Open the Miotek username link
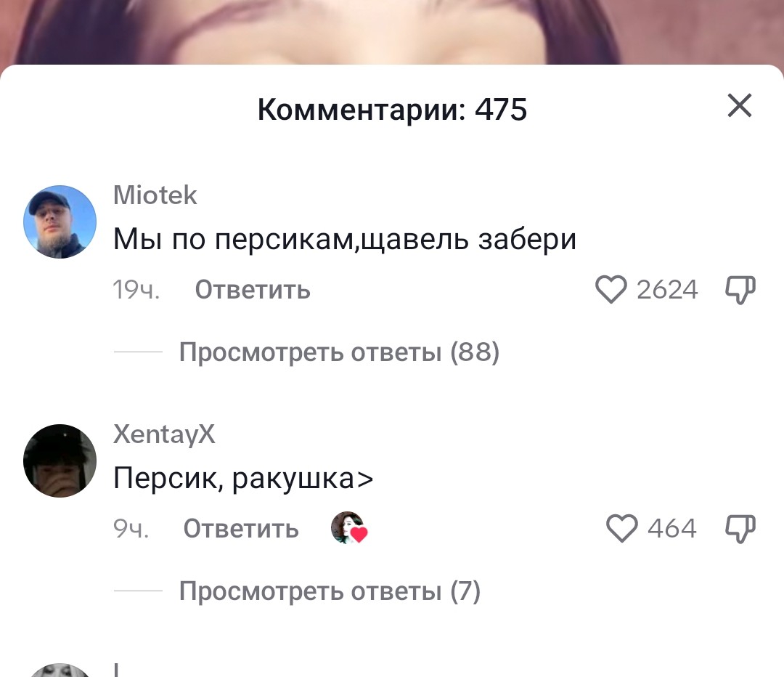This screenshot has width=784, height=677. tap(155, 195)
